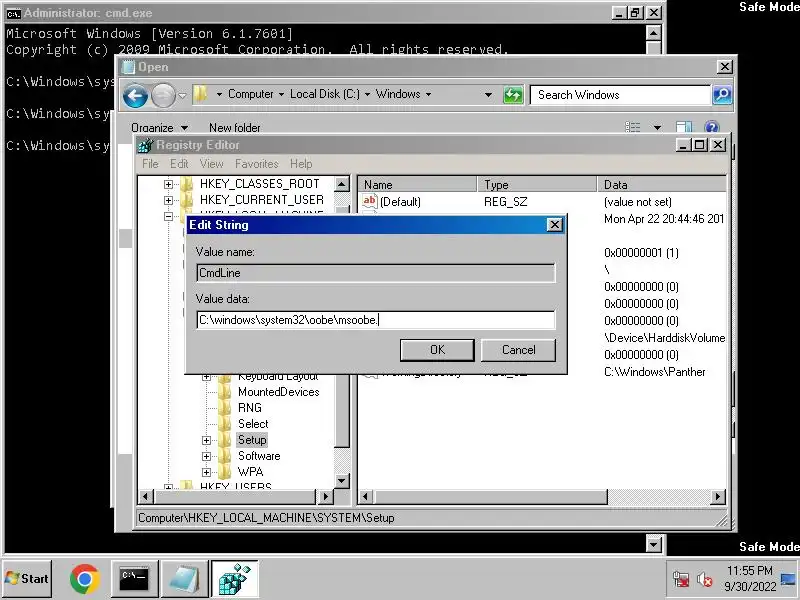
Task: Click OK in the Edit String dialog
Action: pyautogui.click(x=437, y=350)
